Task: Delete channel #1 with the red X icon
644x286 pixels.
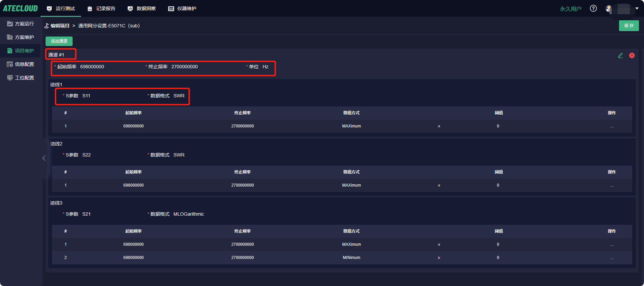Action: tap(632, 55)
